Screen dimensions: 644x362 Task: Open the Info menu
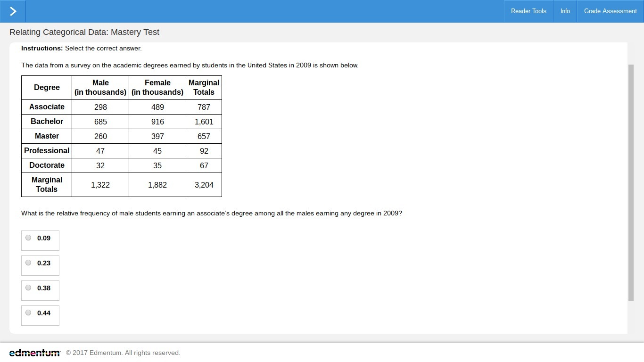565,11
